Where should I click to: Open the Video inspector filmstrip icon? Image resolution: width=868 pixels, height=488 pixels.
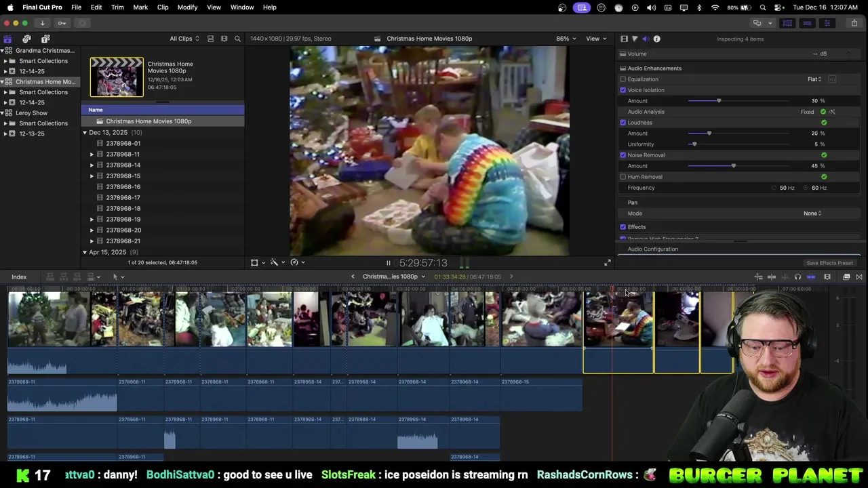625,39
